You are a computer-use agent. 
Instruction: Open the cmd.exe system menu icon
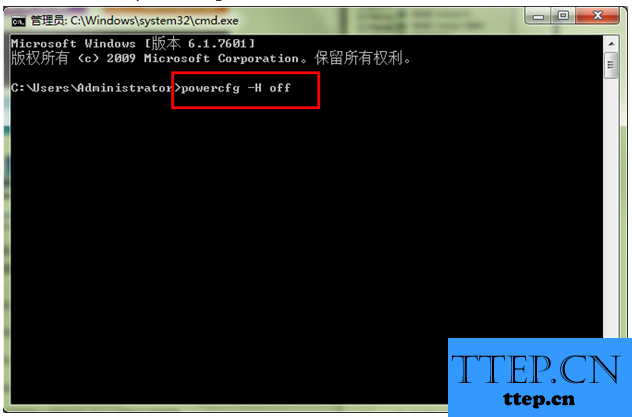[x=18, y=21]
